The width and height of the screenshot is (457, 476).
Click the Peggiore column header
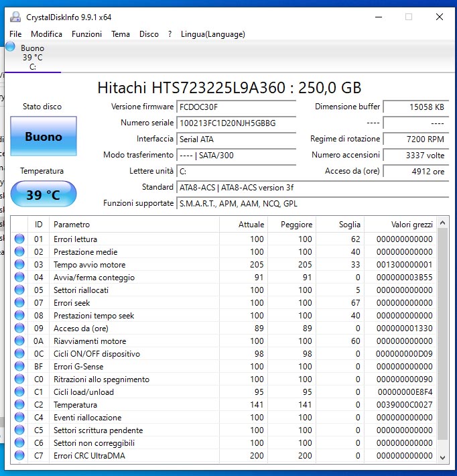coord(291,225)
